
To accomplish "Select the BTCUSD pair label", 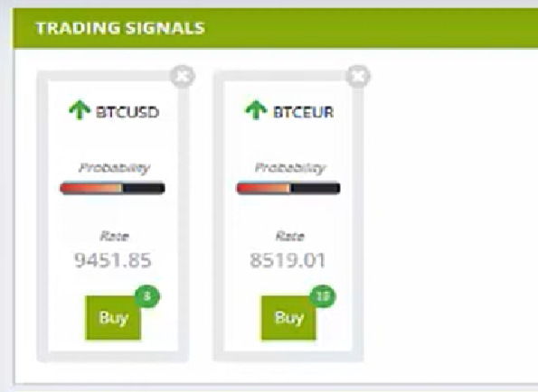I will pyautogui.click(x=127, y=112).
